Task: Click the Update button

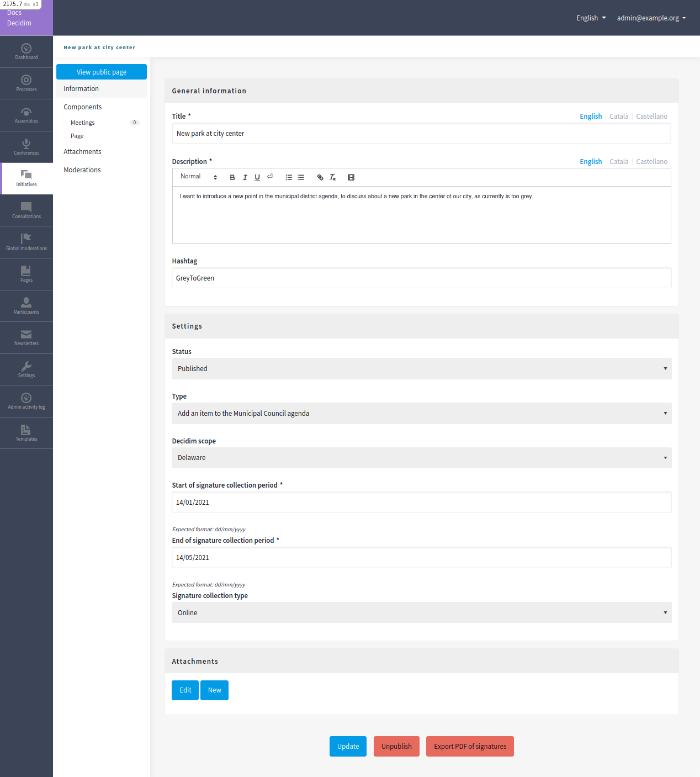Action: (x=348, y=746)
